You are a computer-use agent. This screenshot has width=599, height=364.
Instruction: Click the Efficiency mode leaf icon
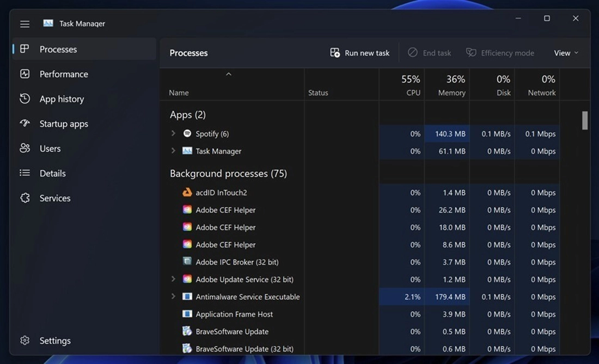click(x=471, y=53)
